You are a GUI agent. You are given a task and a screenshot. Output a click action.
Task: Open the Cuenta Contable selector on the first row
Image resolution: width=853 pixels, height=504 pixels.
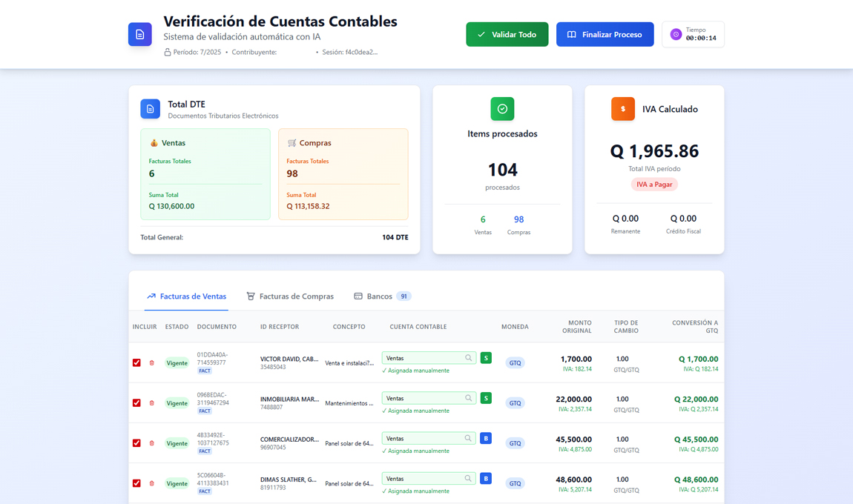423,357
